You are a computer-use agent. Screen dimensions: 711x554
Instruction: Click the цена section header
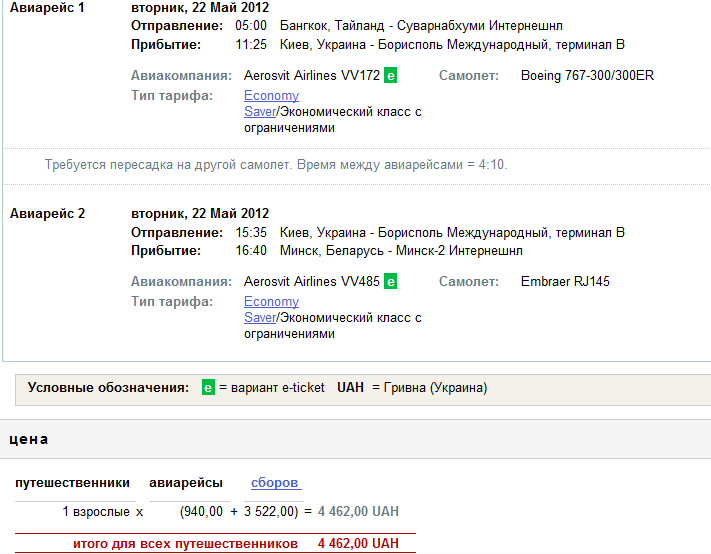(29, 439)
